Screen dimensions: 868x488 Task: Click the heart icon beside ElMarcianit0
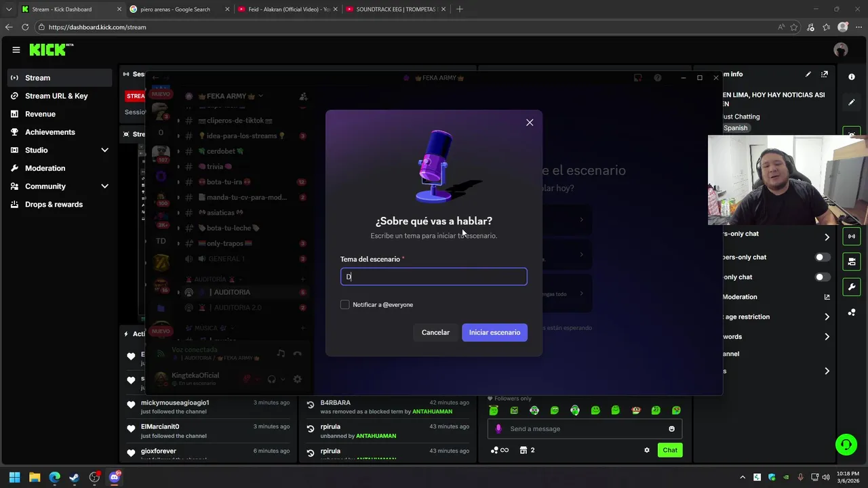pos(131,429)
